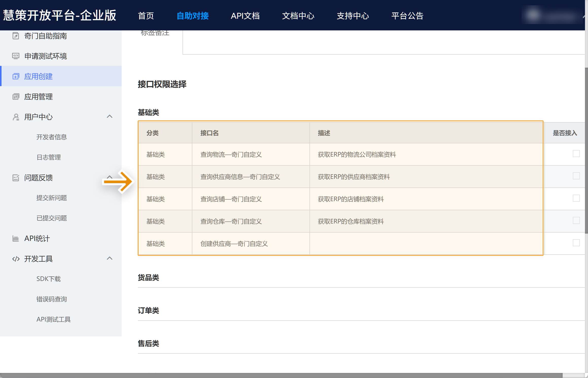Check 是否接入 for 查询供应商信息—奇门自定义
588x378 pixels.
tap(576, 176)
